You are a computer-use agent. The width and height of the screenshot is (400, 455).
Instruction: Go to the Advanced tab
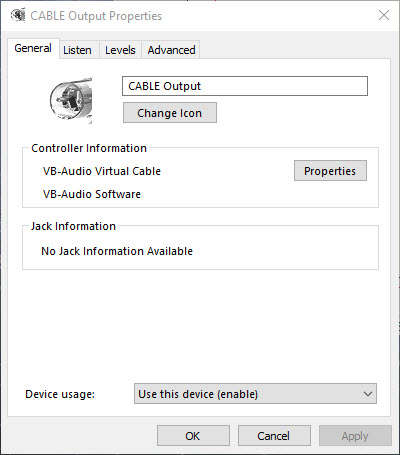click(x=171, y=50)
